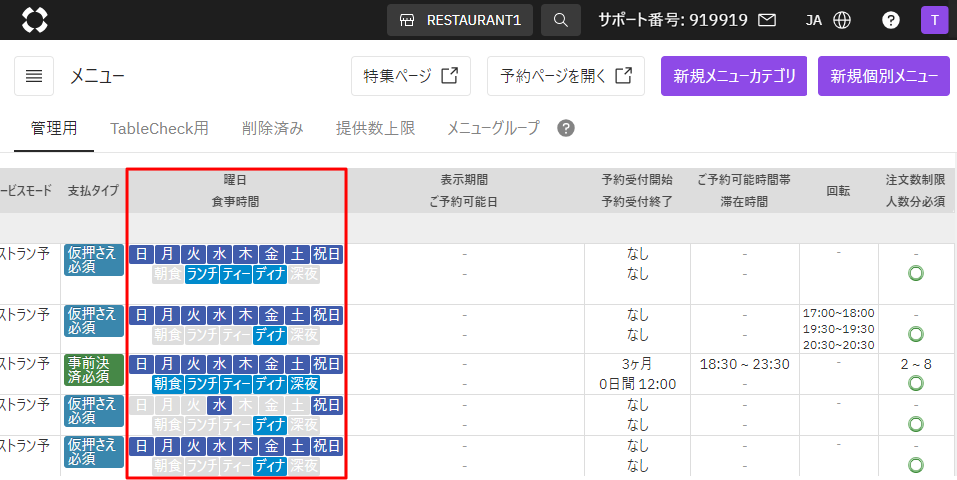Image resolution: width=957 pixels, height=480 pixels.
Task: Switch to the TableCheck用 tab
Action: (x=159, y=128)
